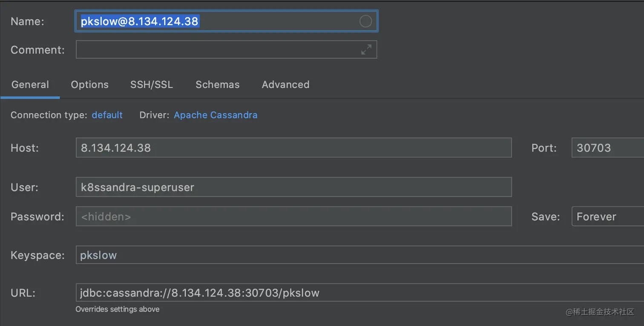Expand the Comment field editor
The width and height of the screenshot is (644, 326).
tap(366, 49)
